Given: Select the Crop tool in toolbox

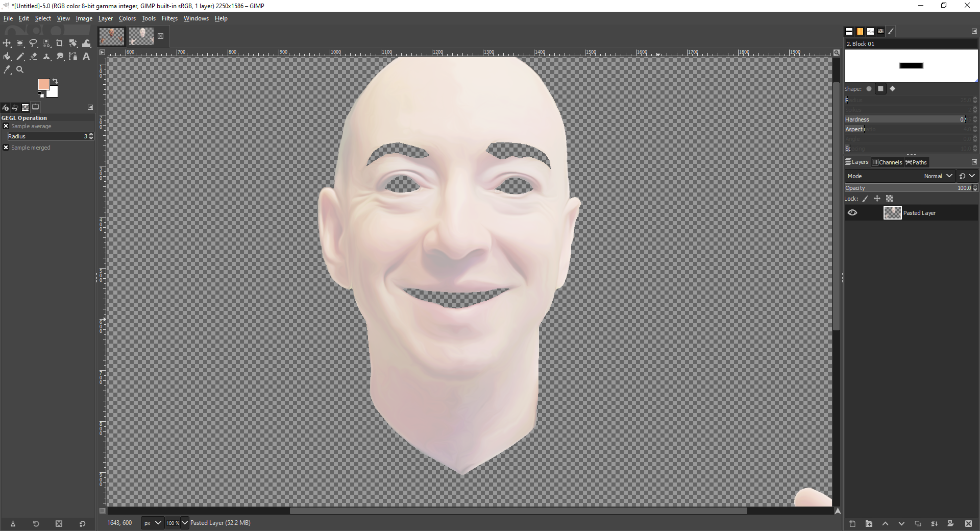Looking at the screenshot, I should pyautogui.click(x=60, y=43).
